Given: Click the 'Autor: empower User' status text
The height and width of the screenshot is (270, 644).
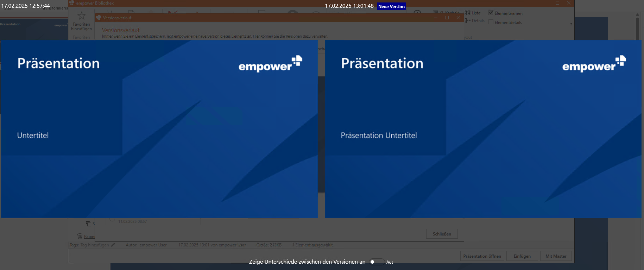Looking at the screenshot, I should pos(146,245).
